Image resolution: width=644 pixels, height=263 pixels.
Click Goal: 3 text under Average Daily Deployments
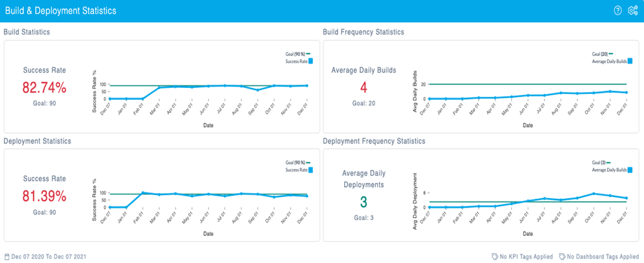(x=363, y=218)
